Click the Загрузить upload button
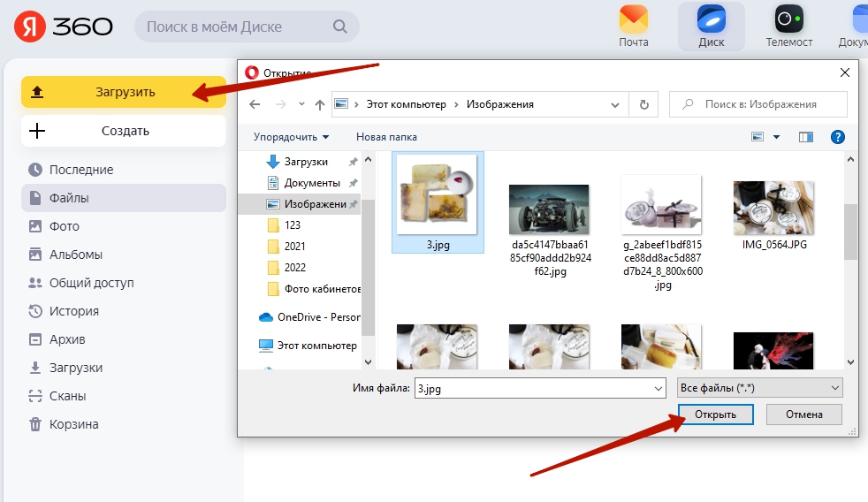The height and width of the screenshot is (502, 868). [x=124, y=92]
